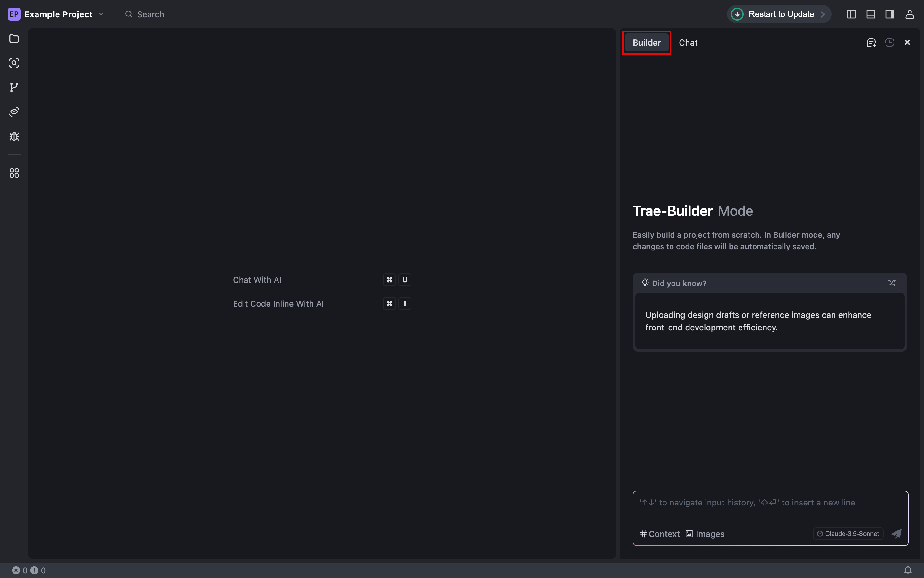The width and height of the screenshot is (924, 578).
Task: Click the Edit Code Inline With AI entry
Action: coord(321,303)
